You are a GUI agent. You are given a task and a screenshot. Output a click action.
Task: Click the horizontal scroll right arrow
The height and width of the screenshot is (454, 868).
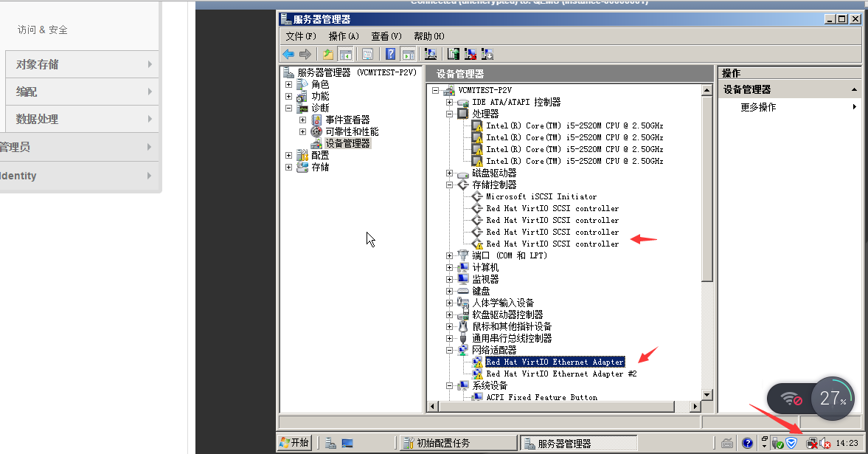click(695, 406)
